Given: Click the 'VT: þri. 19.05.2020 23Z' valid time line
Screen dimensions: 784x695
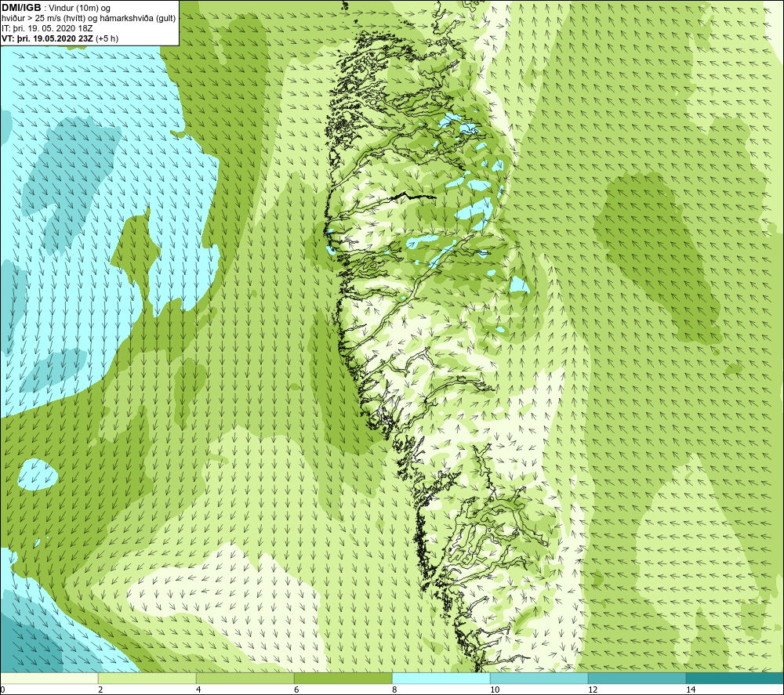Looking at the screenshot, I should tap(60, 38).
